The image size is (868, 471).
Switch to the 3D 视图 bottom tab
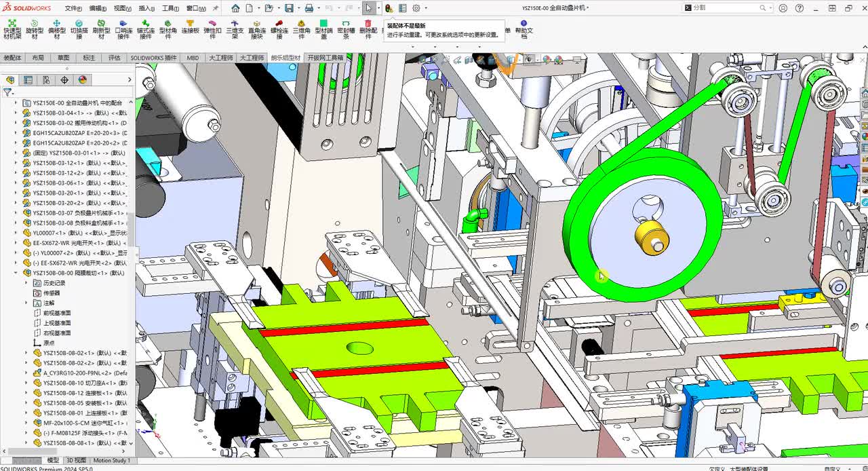click(x=76, y=460)
